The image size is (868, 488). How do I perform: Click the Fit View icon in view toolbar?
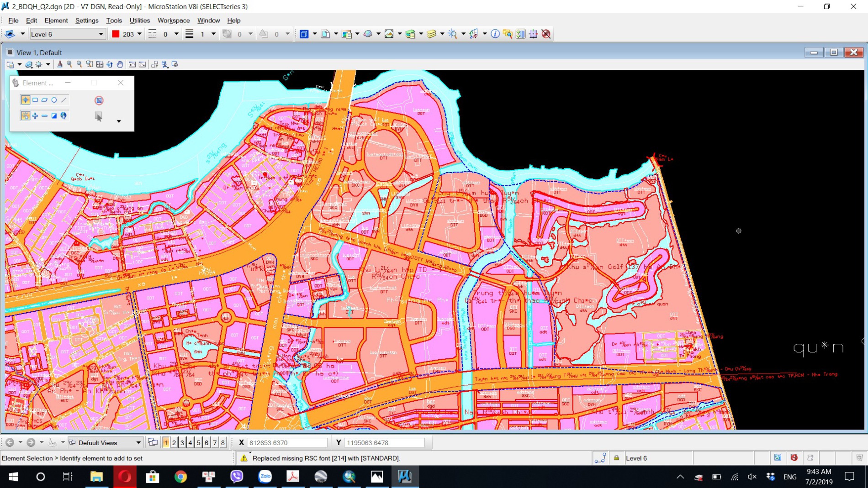(x=100, y=64)
